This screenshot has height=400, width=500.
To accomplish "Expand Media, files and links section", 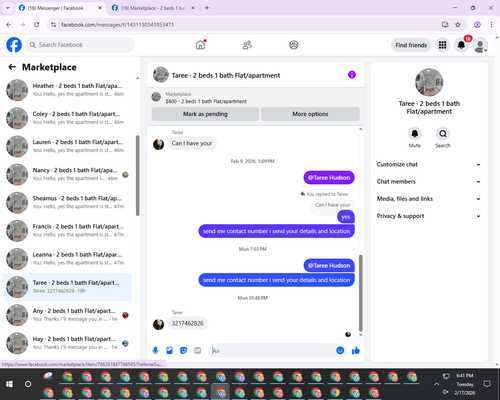I will [x=429, y=199].
